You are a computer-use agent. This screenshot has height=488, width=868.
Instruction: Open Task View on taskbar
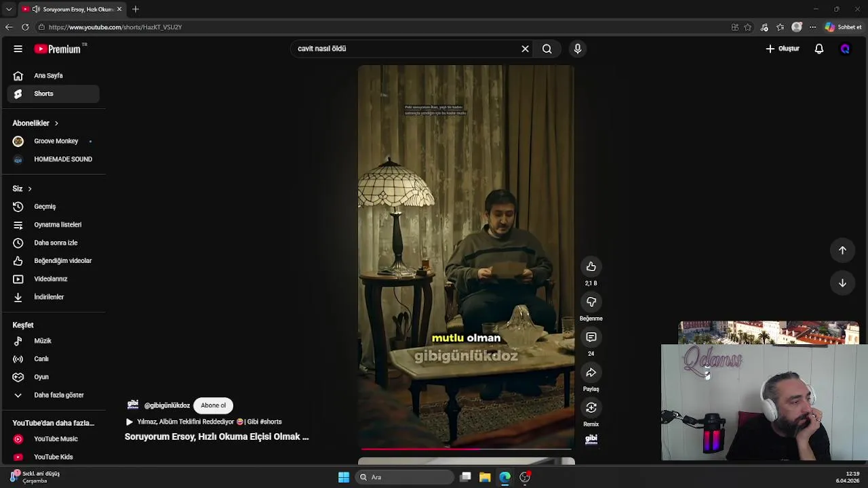coord(465,477)
